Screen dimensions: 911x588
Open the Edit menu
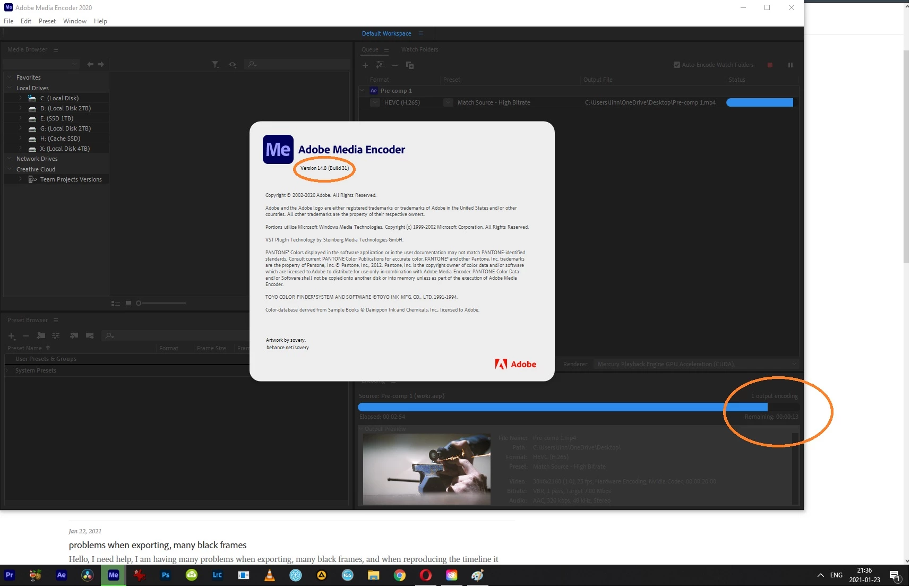pos(26,21)
